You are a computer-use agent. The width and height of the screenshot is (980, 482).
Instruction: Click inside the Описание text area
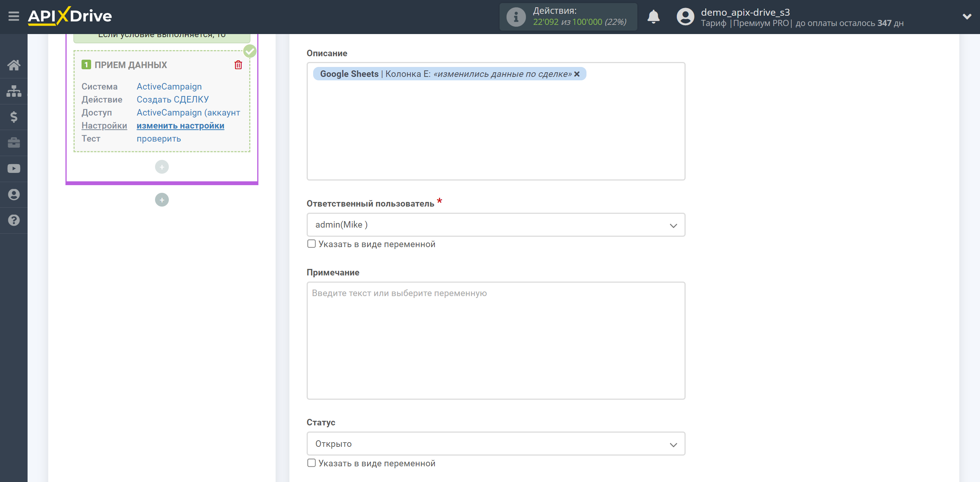[496, 121]
